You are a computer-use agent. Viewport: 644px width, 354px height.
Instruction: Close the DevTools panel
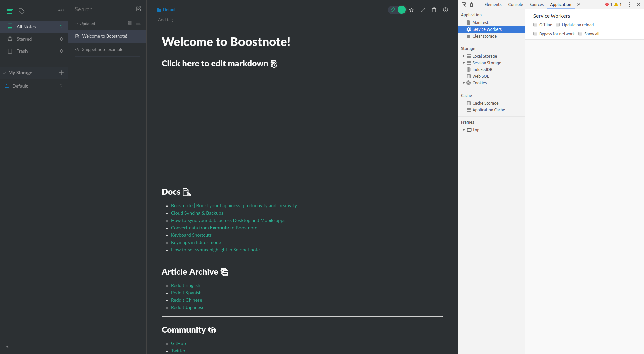point(639,4)
